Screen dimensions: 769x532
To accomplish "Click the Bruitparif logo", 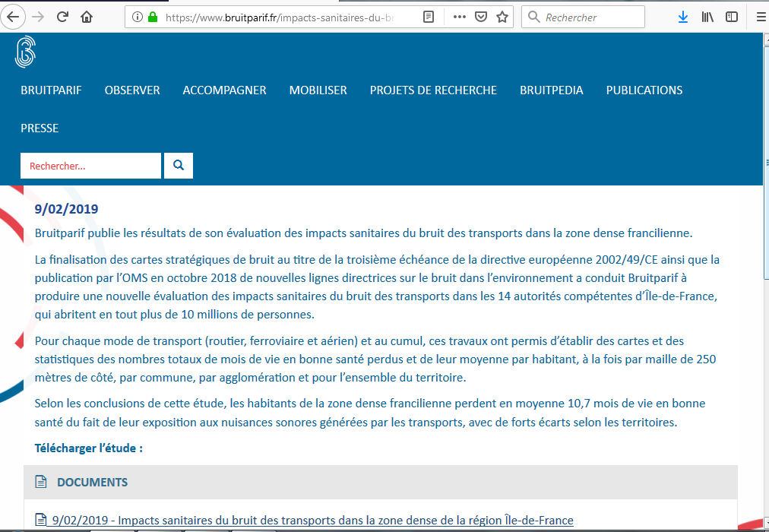I will tap(26, 52).
